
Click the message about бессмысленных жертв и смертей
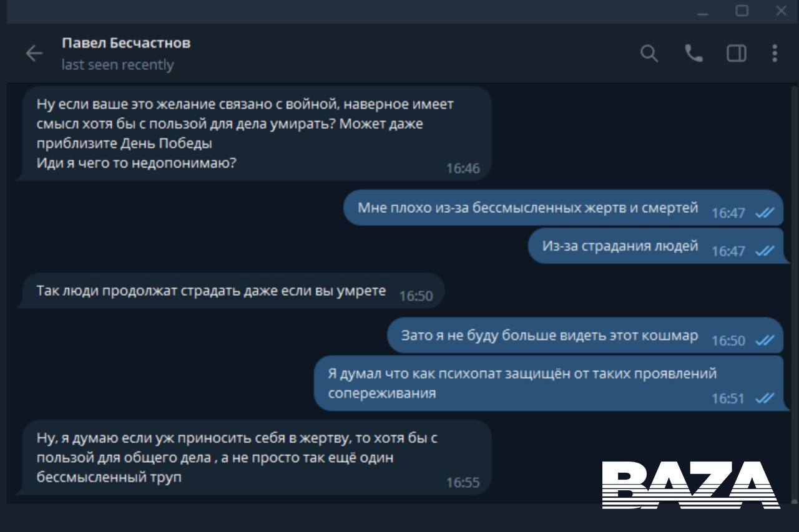tap(563, 208)
